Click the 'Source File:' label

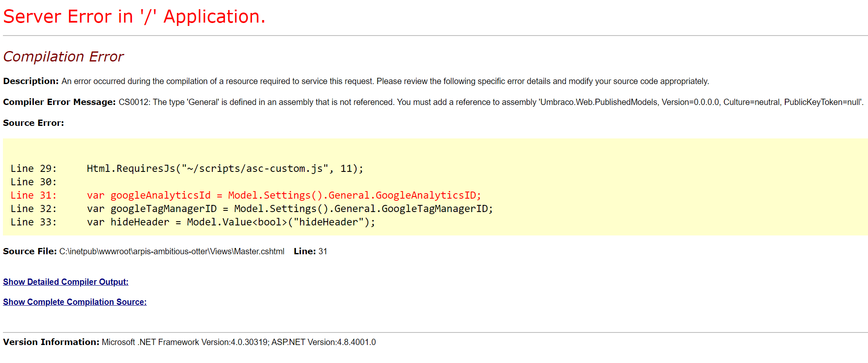coord(30,251)
